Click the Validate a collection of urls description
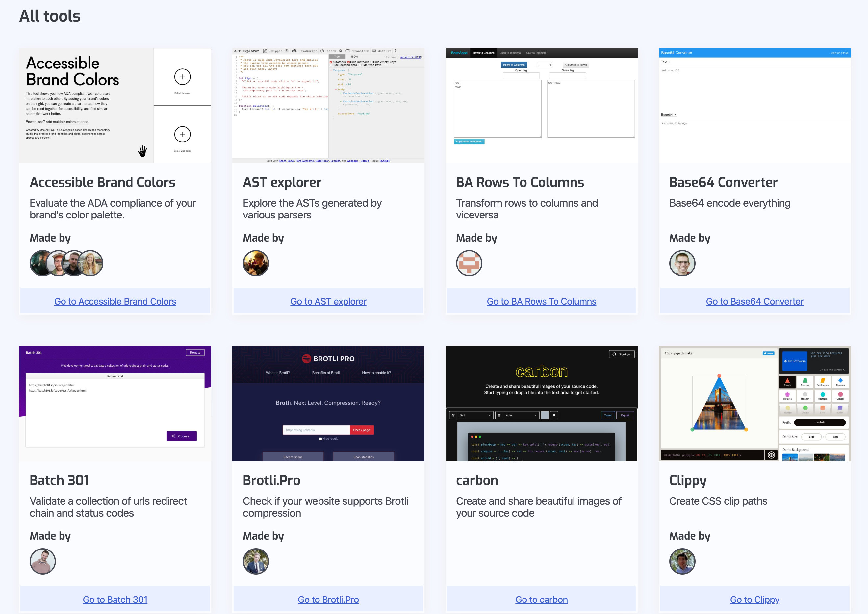The height and width of the screenshot is (614, 868). tap(108, 507)
